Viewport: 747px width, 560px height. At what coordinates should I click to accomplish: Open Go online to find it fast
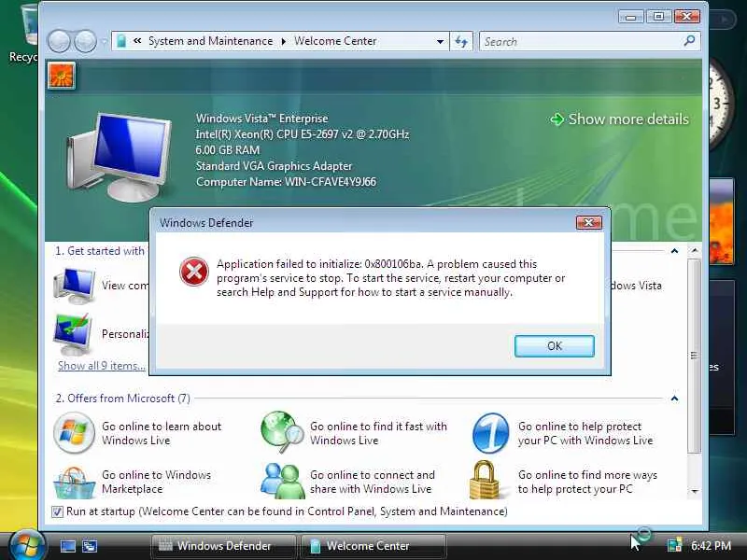[x=378, y=433]
